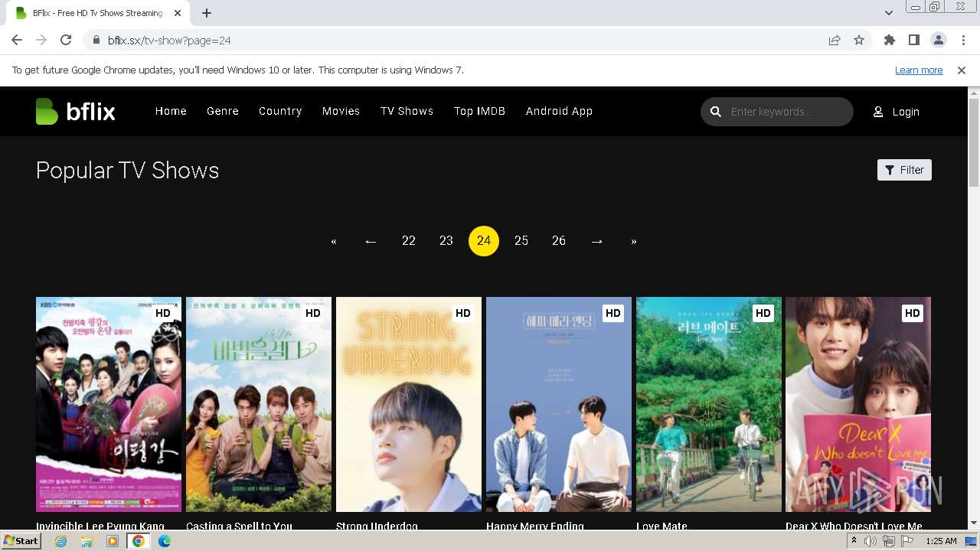The height and width of the screenshot is (551, 980).
Task: Bookmark this page with star icon
Action: (x=859, y=41)
